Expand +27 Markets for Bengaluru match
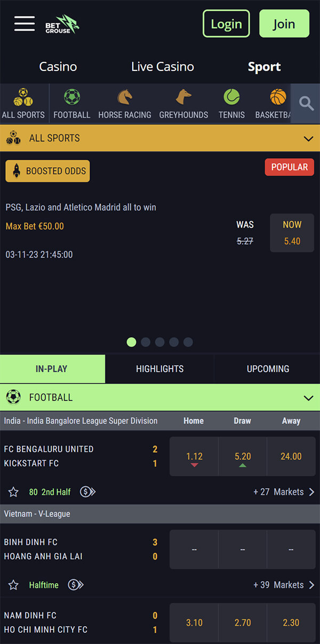 [x=284, y=492]
